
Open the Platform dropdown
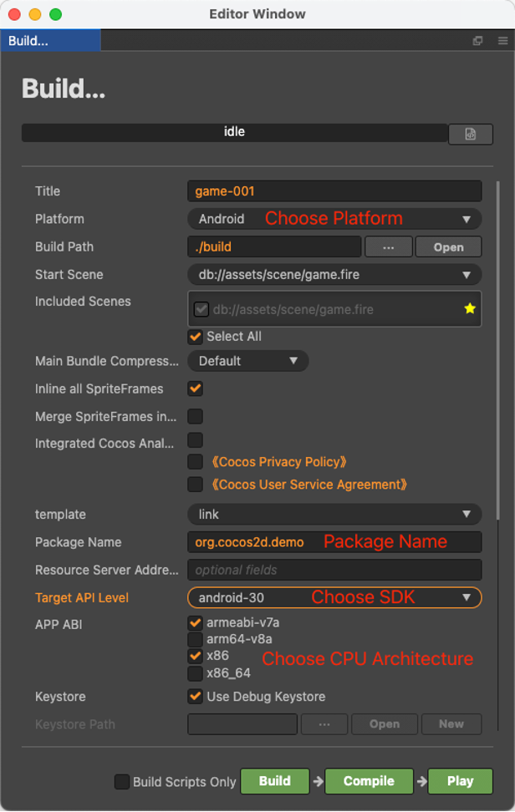pyautogui.click(x=334, y=219)
